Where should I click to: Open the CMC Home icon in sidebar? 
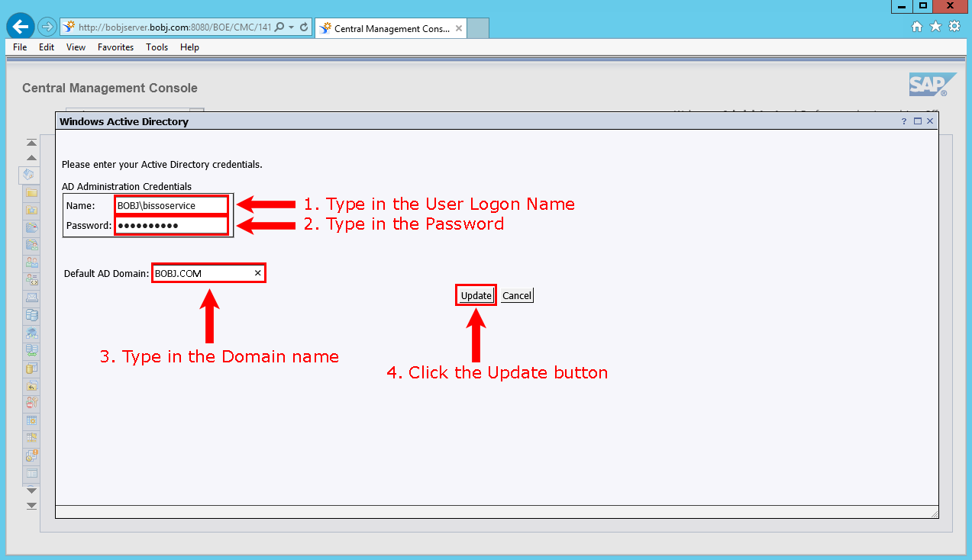pos(28,175)
